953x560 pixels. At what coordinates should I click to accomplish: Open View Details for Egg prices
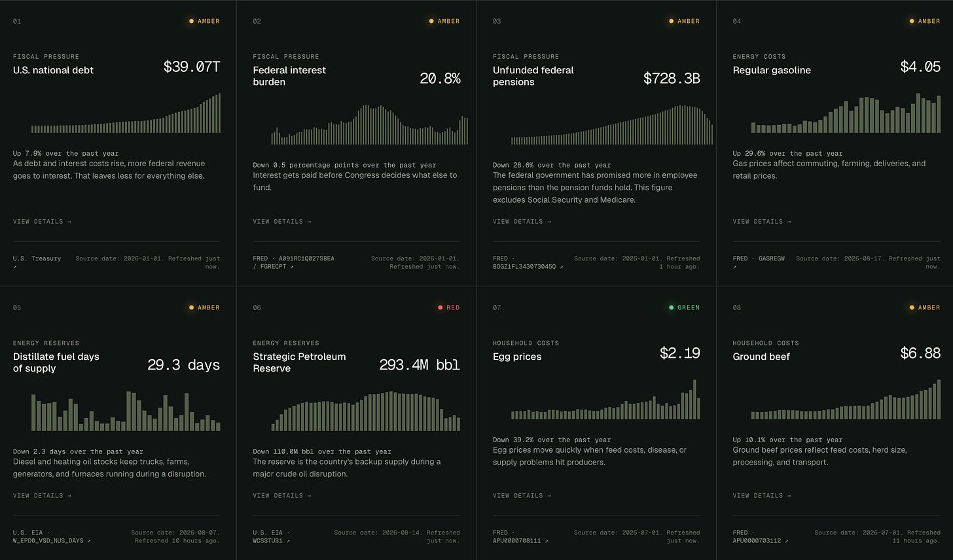522,496
